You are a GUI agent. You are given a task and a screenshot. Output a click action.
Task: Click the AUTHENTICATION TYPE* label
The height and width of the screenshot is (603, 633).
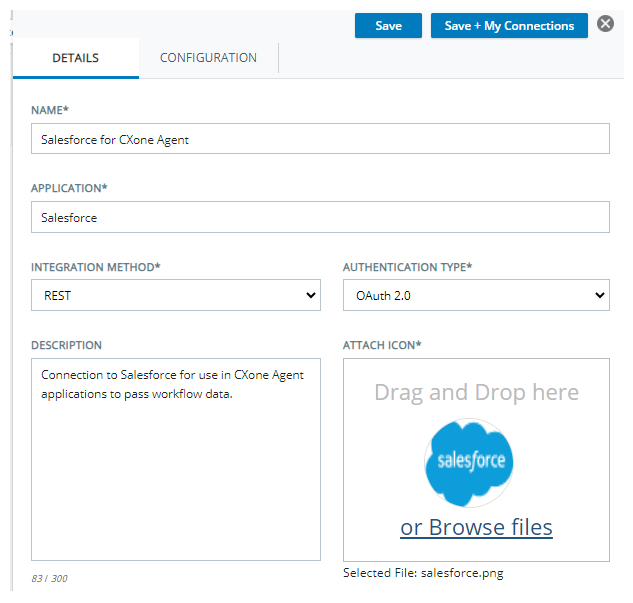pyautogui.click(x=407, y=267)
